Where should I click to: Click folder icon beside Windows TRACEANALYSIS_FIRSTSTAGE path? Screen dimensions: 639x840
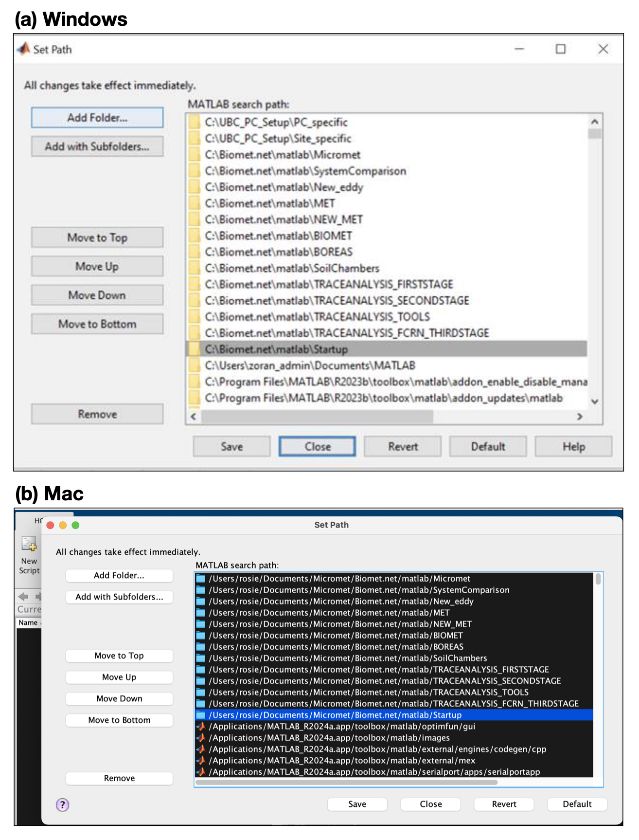click(x=195, y=284)
